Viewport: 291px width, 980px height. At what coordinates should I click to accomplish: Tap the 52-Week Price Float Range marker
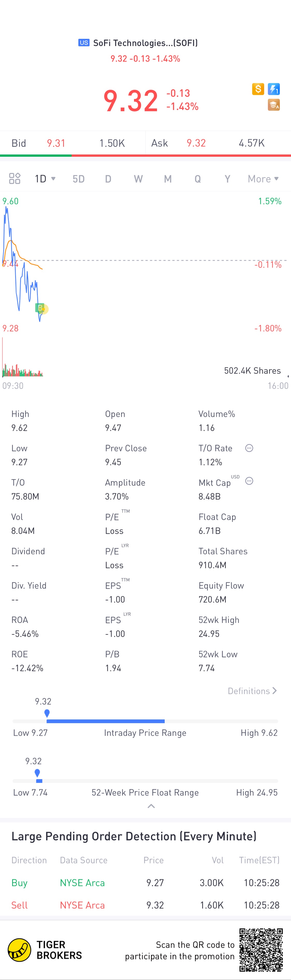point(37,773)
